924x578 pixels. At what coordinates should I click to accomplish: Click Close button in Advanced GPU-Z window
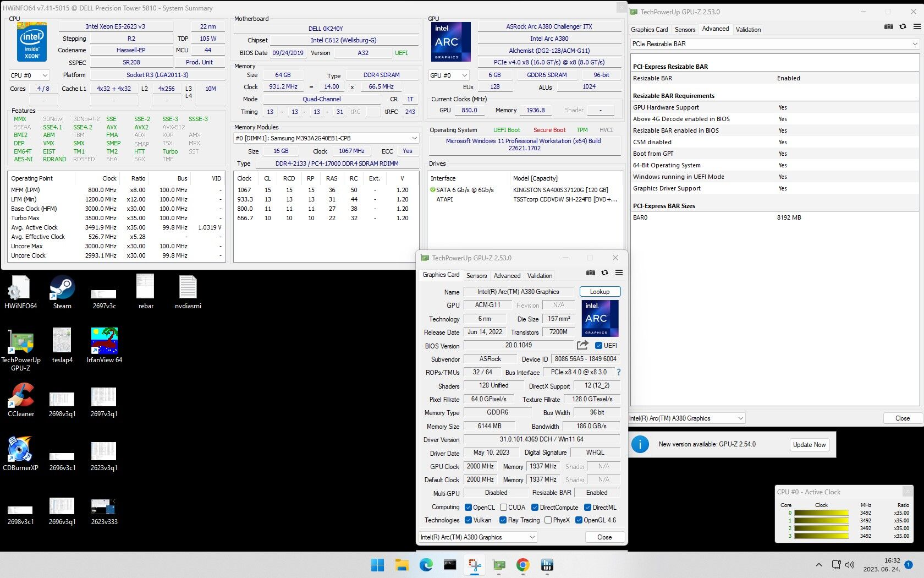coord(903,418)
